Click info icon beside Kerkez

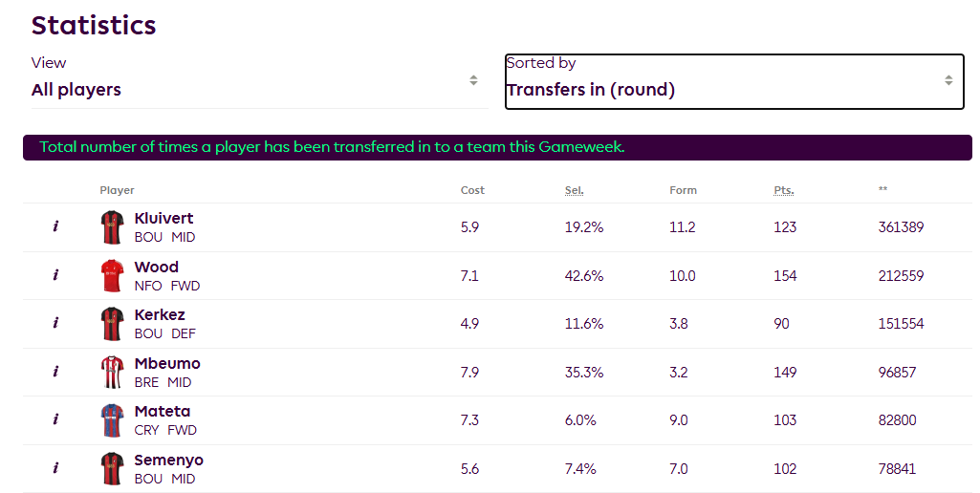(x=55, y=323)
